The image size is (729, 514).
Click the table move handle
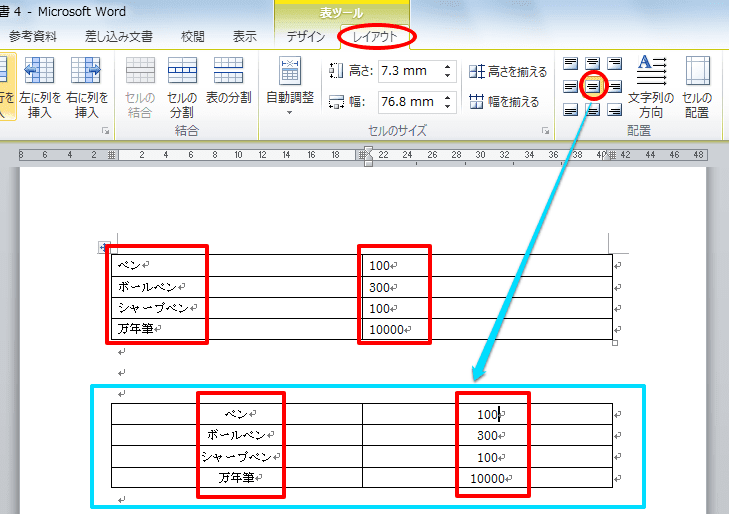[x=103, y=247]
